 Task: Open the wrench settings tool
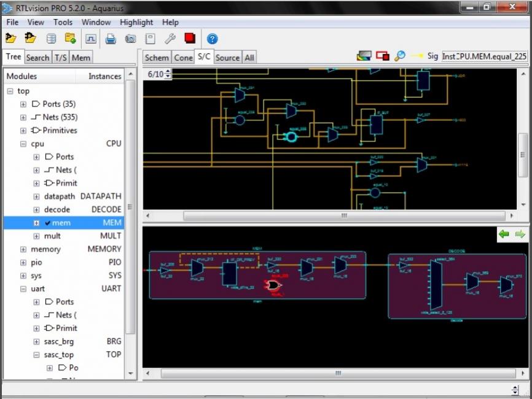coord(170,39)
